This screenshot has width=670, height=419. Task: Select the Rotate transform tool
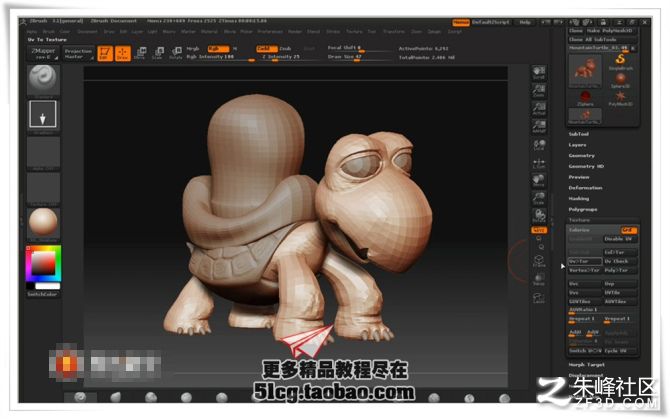point(176,53)
